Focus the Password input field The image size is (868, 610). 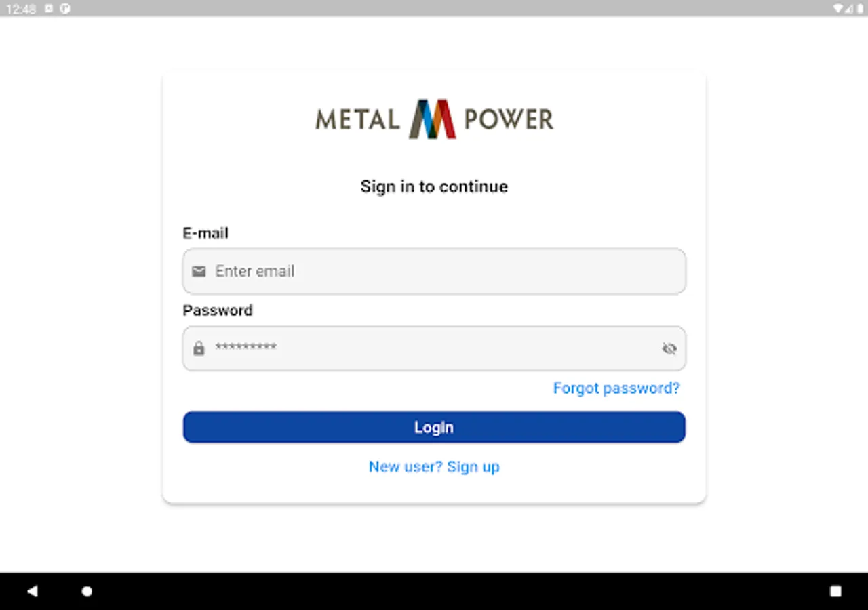[434, 348]
